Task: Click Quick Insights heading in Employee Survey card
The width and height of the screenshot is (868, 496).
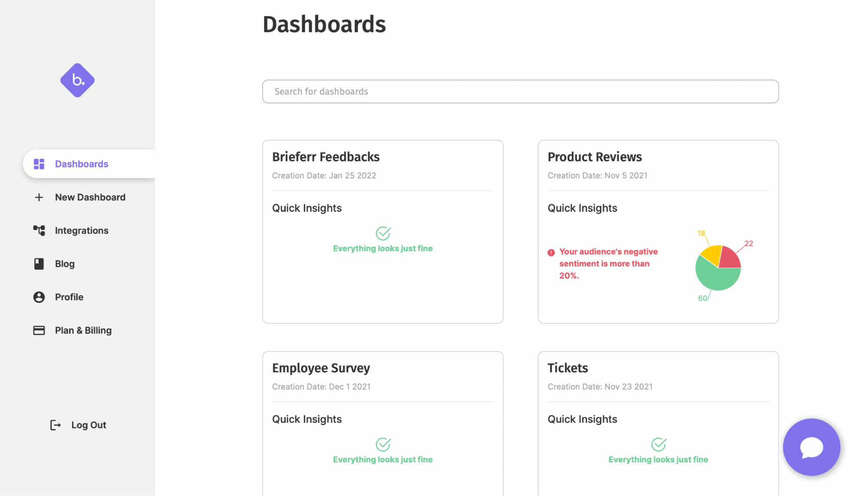Action: [307, 419]
